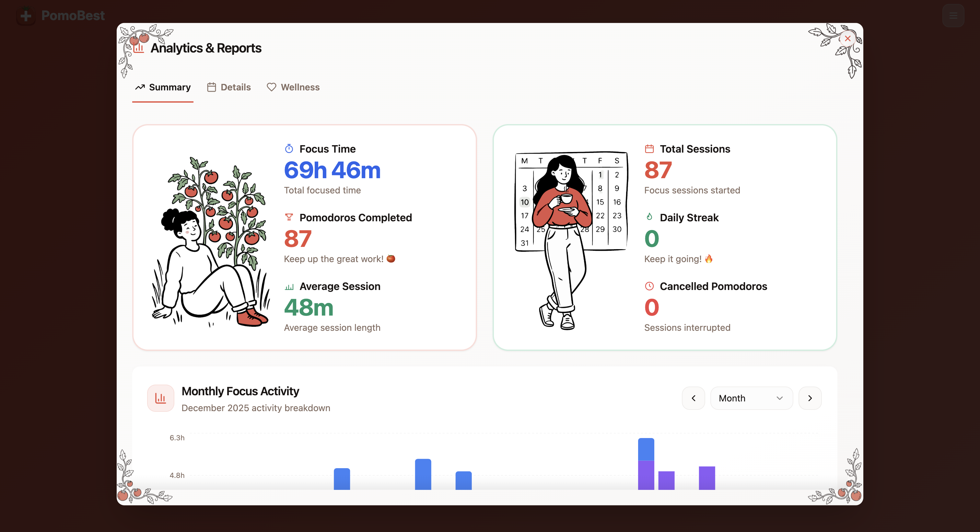Click the Daily Streak flame icon
The image size is (980, 532).
coord(649,217)
